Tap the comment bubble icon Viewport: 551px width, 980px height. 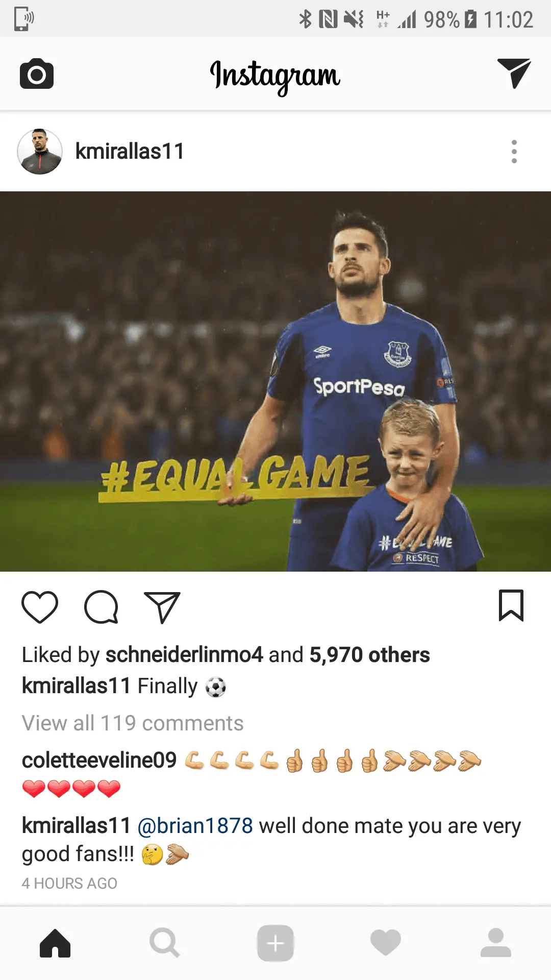[x=101, y=607]
